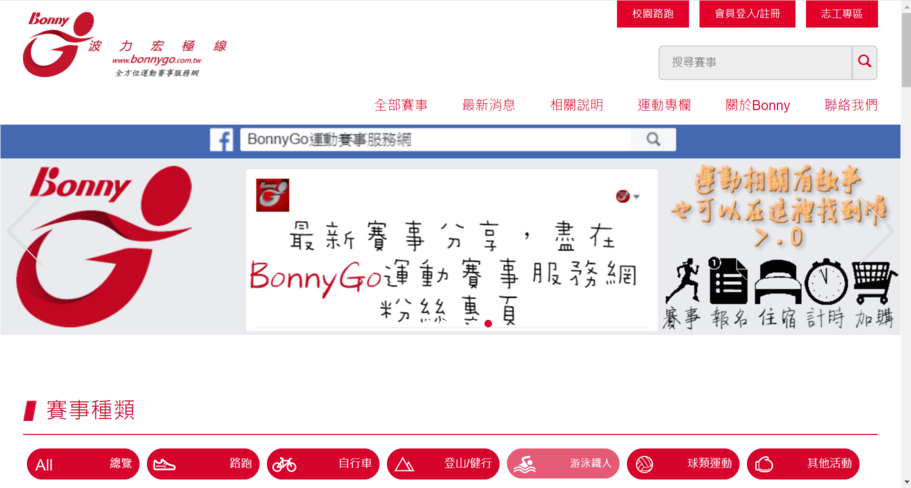Select the 球類運動 volleyball category
The width and height of the screenshot is (911, 488).
(x=683, y=464)
